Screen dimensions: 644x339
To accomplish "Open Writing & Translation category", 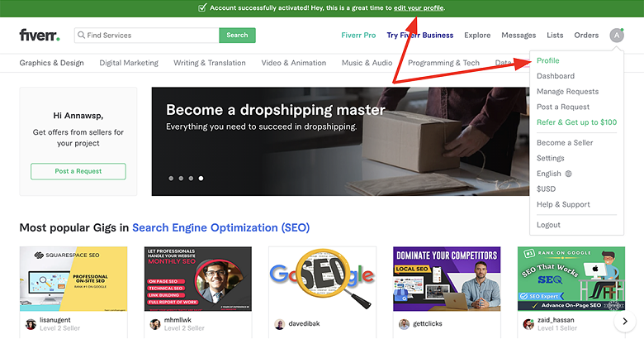I will (x=210, y=63).
